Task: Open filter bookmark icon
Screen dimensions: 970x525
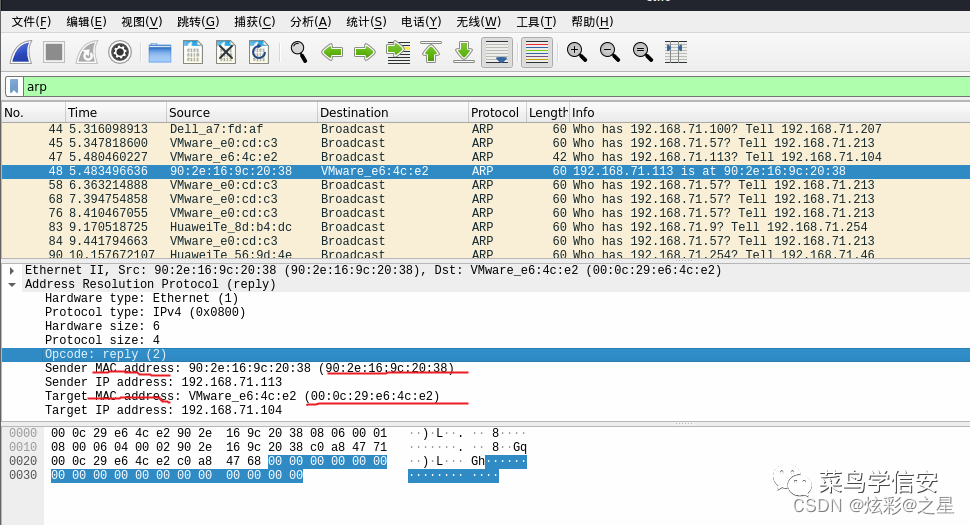Action: pos(14,87)
